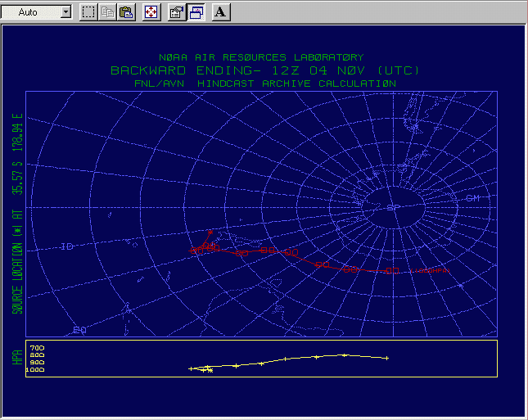Screen dimensions: 528x420
Task: Click the 700 hPa axis label
Action: pos(37,347)
